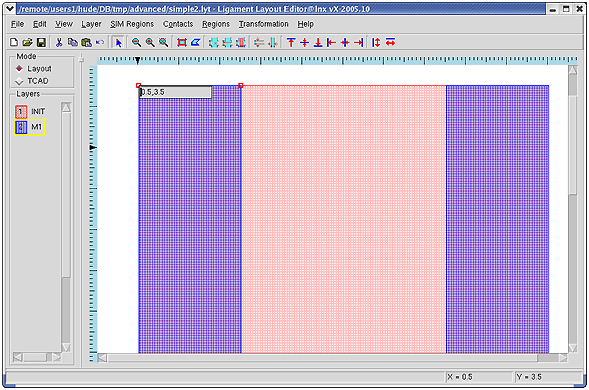The image size is (589, 390).
Task: Select the M1 layer label
Action: click(x=36, y=127)
